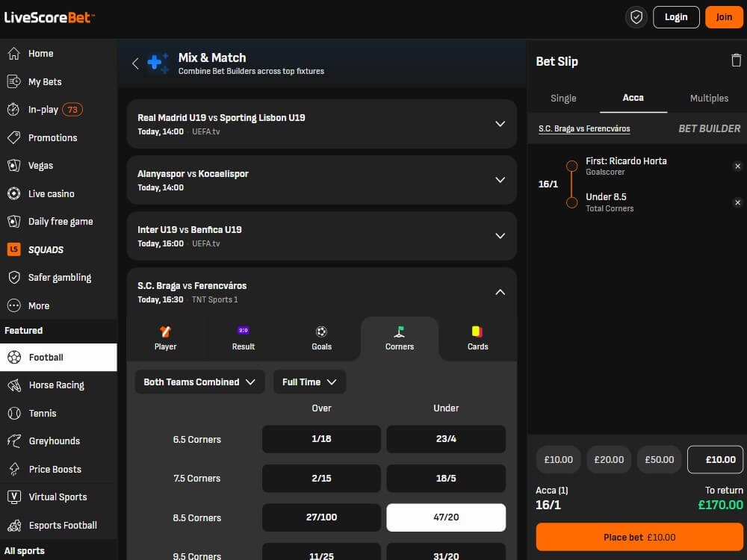Viewport: 747px width, 560px height.
Task: Switch to the Cards bet tab
Action: coord(477,338)
